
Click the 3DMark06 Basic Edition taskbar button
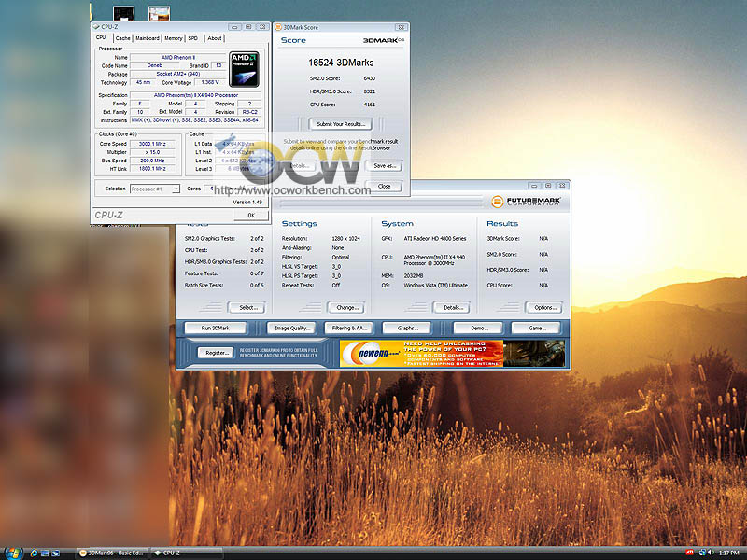coord(112,553)
